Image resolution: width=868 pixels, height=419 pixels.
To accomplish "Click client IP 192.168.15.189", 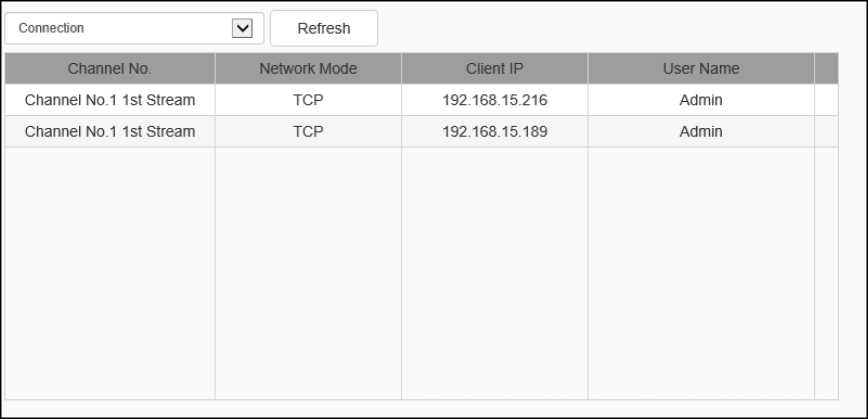I will coord(494,131).
